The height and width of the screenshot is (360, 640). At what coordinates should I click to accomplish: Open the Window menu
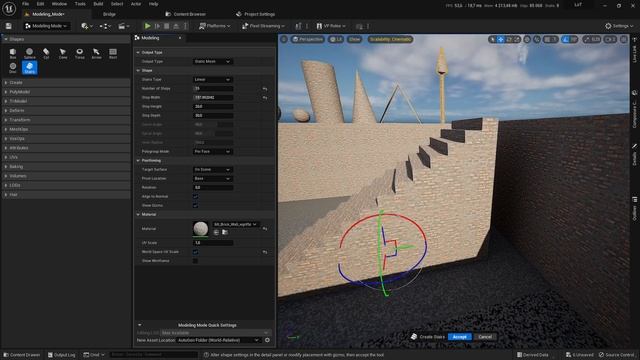pos(59,4)
